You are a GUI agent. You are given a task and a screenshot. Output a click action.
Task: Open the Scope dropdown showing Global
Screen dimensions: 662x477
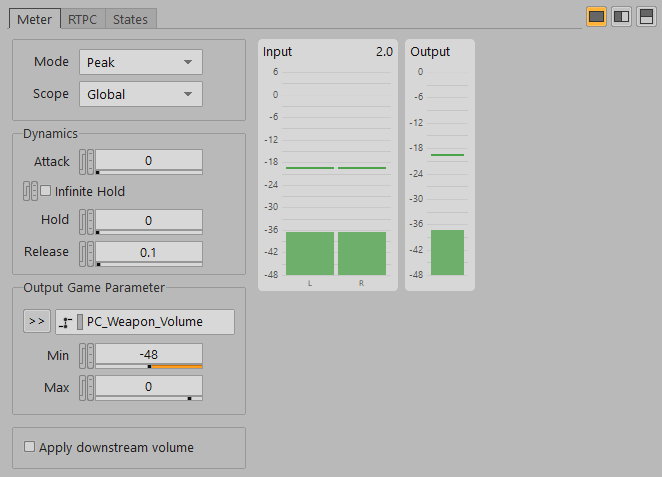[140, 94]
